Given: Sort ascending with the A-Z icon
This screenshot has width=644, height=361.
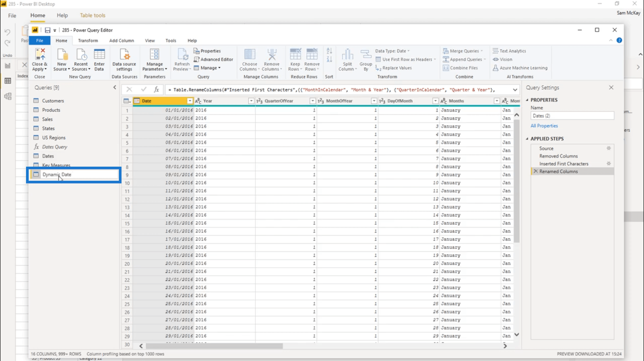Looking at the screenshot, I should pyautogui.click(x=329, y=51).
